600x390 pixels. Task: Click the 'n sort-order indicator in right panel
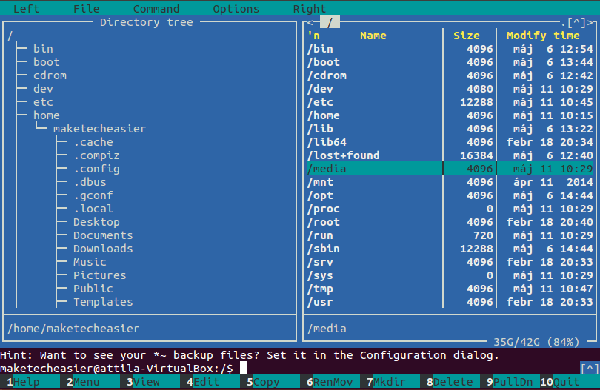click(x=314, y=36)
